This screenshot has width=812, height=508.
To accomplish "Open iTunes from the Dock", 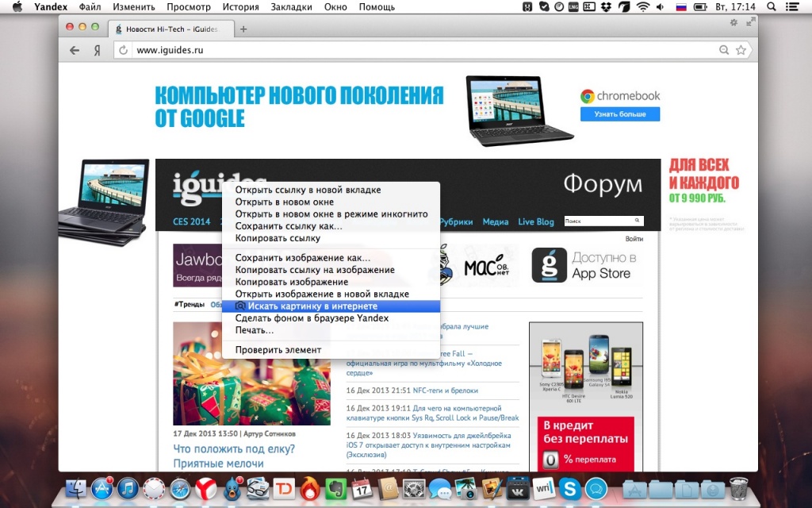I will (128, 489).
